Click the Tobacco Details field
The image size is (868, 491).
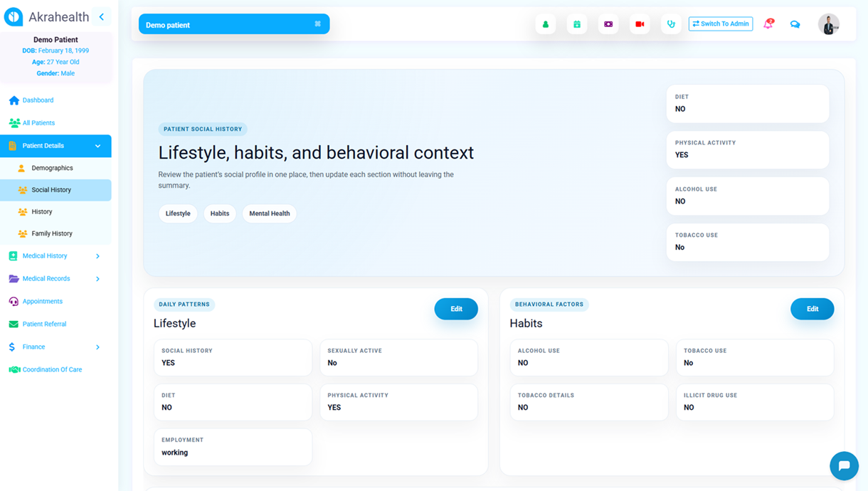pyautogui.click(x=589, y=402)
